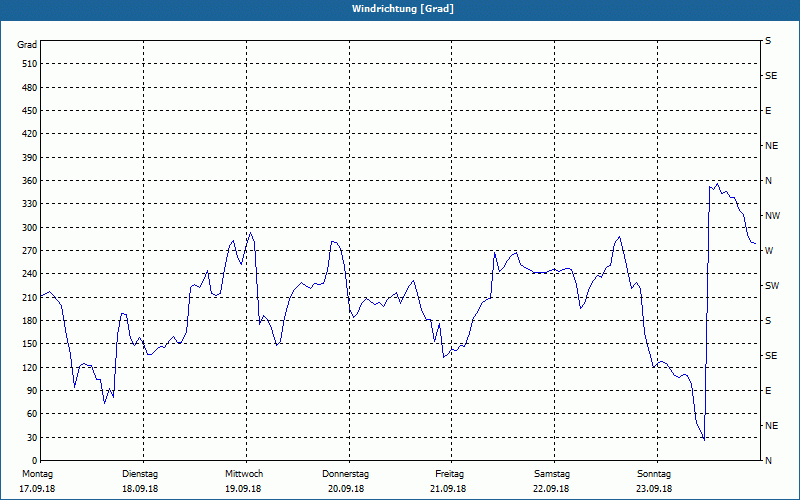Click the SW compass label on right axis

[772, 286]
